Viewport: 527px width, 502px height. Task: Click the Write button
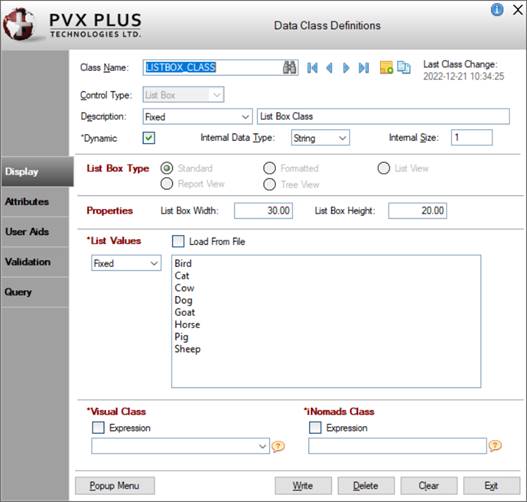tap(303, 486)
